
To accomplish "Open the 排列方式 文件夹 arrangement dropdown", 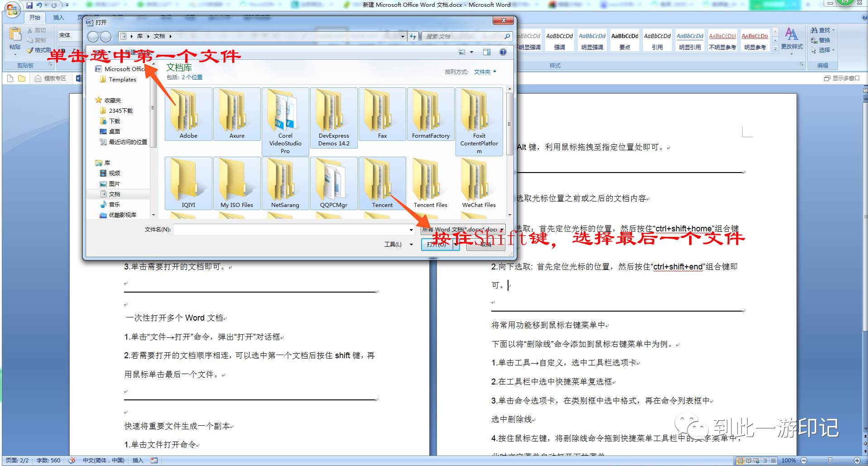I will [485, 72].
